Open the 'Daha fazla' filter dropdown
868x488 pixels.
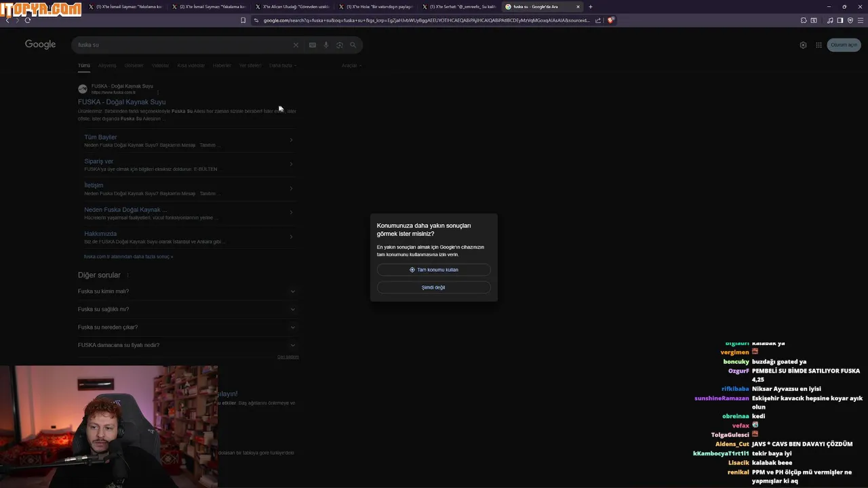click(282, 66)
